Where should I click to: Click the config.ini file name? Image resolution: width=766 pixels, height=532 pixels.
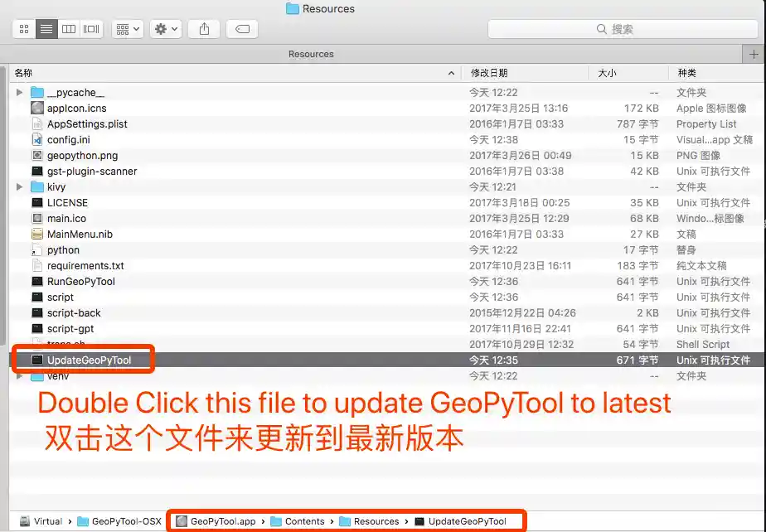(x=68, y=140)
